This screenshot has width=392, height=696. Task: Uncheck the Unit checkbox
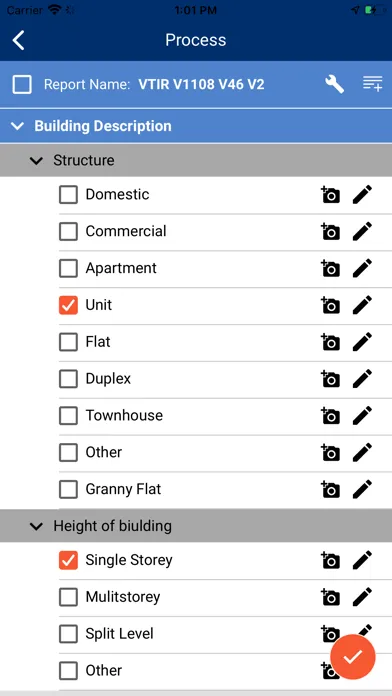(68, 305)
